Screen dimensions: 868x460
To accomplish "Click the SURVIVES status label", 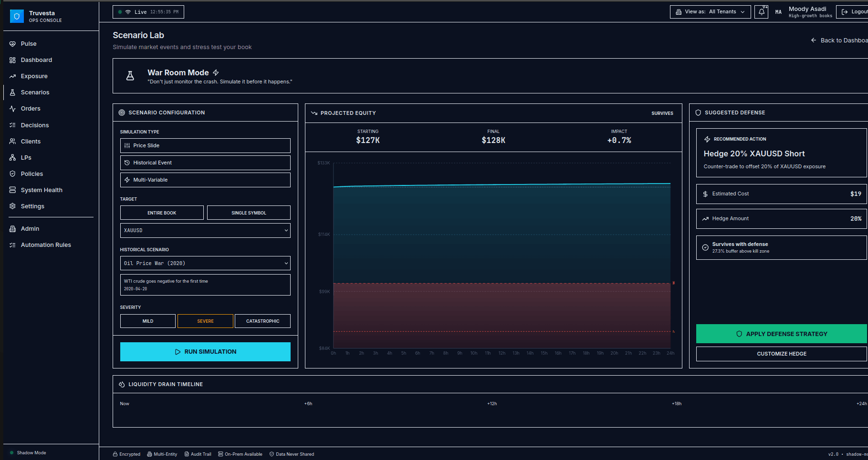I will coord(662,113).
